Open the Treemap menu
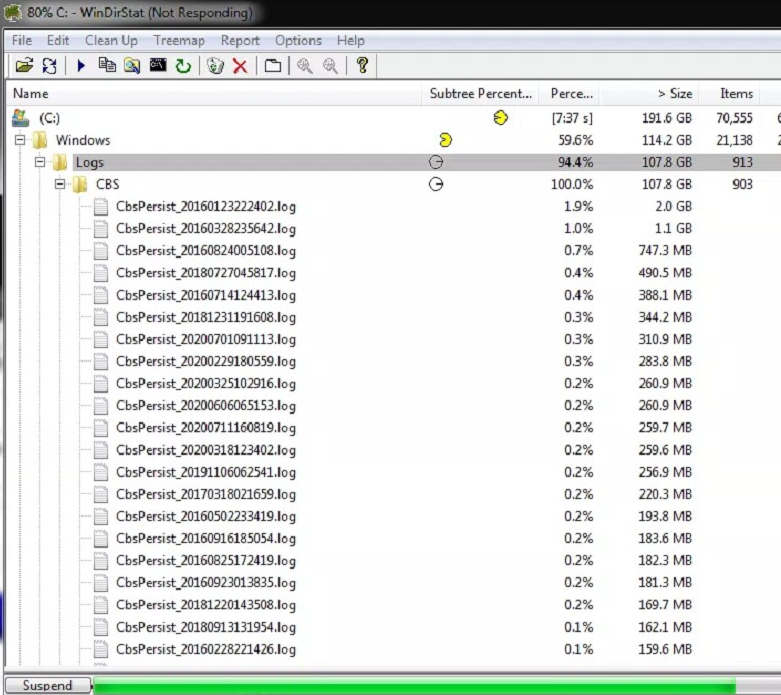781x695 pixels. point(179,40)
